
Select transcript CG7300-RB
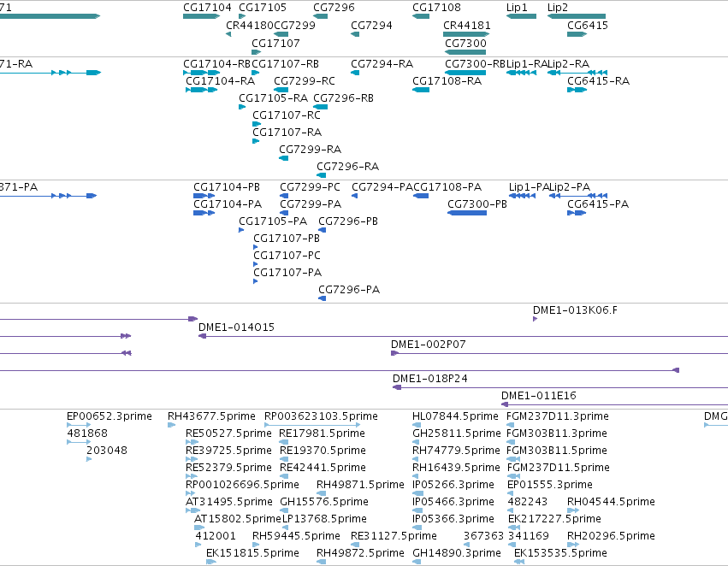tap(465, 73)
